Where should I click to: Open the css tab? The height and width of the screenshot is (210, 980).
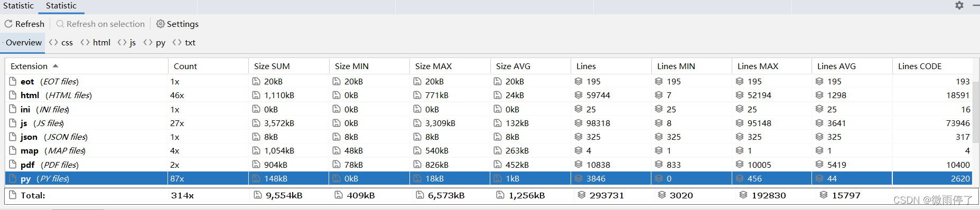tap(61, 42)
